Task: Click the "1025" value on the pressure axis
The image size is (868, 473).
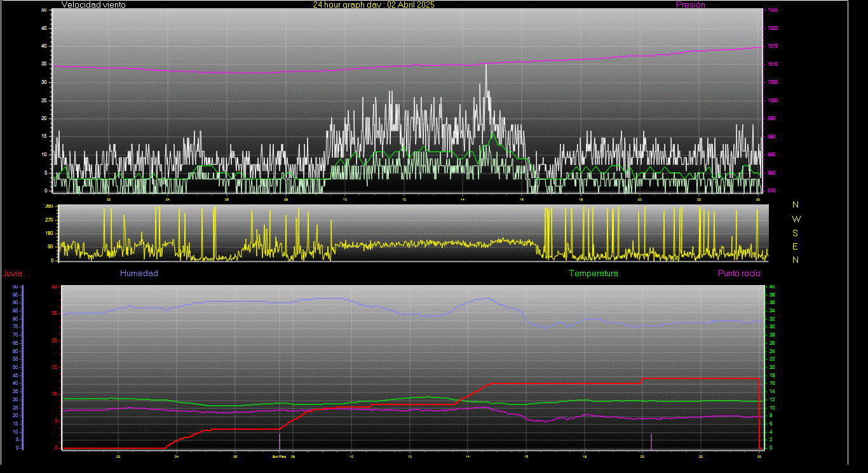Action: [772, 10]
